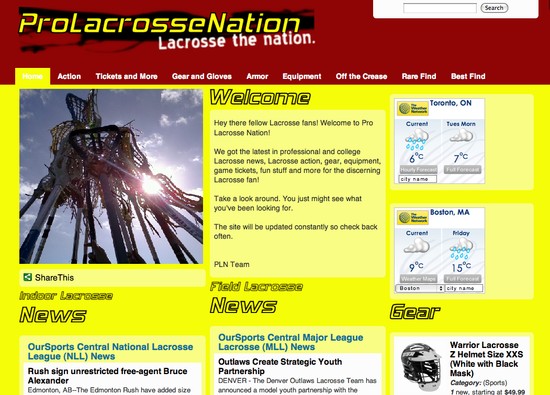Viewport: 550px width, 395px height.
Task: Click the 15°C Friday Boston temperature
Action: click(x=461, y=267)
